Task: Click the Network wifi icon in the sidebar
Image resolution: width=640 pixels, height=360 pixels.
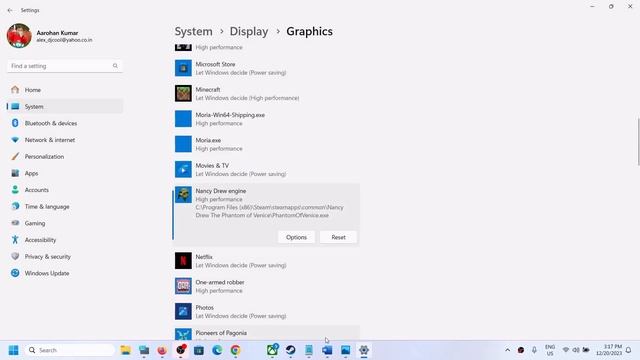Action: click(x=15, y=140)
